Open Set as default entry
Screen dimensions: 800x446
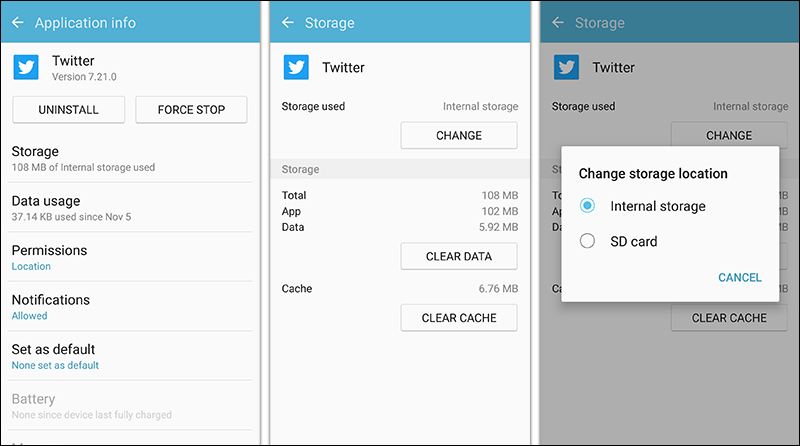tap(130, 357)
